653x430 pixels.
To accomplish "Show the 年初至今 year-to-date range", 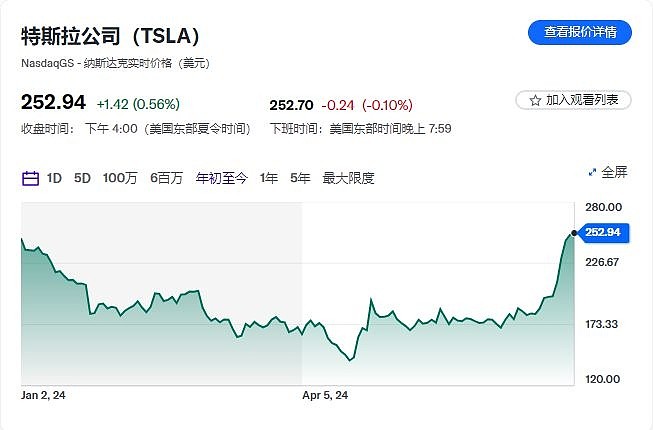I will click(x=221, y=178).
